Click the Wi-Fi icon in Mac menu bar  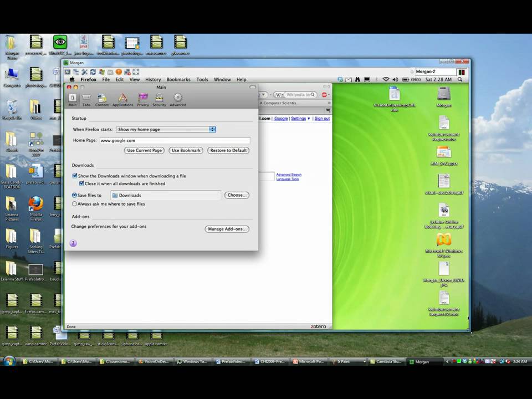pyautogui.click(x=386, y=80)
